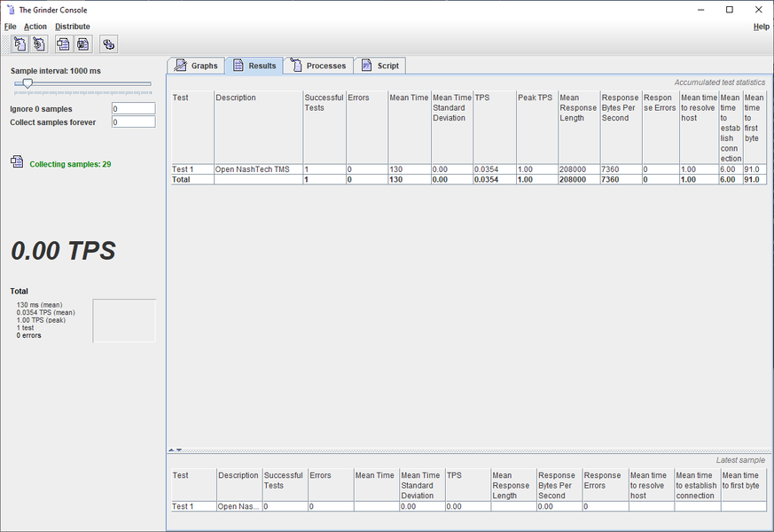The image size is (774, 532).
Task: Focus the Collect samples forever field
Action: [133, 122]
